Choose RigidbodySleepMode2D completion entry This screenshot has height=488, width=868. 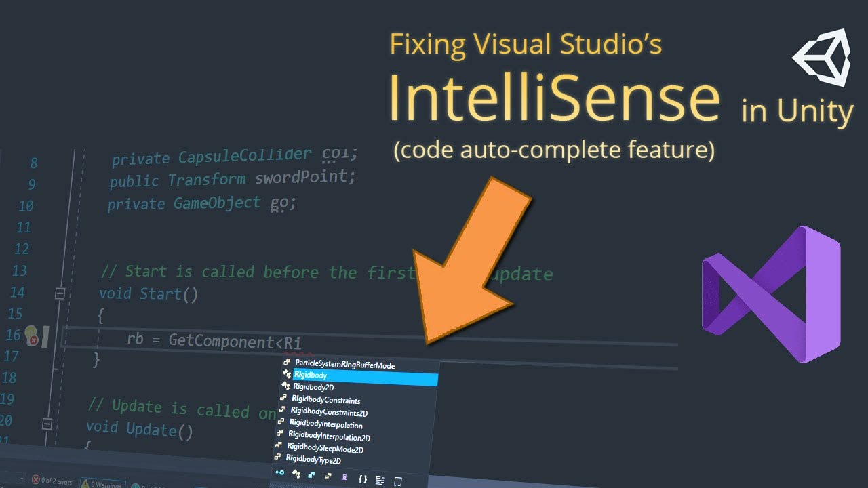325,447
